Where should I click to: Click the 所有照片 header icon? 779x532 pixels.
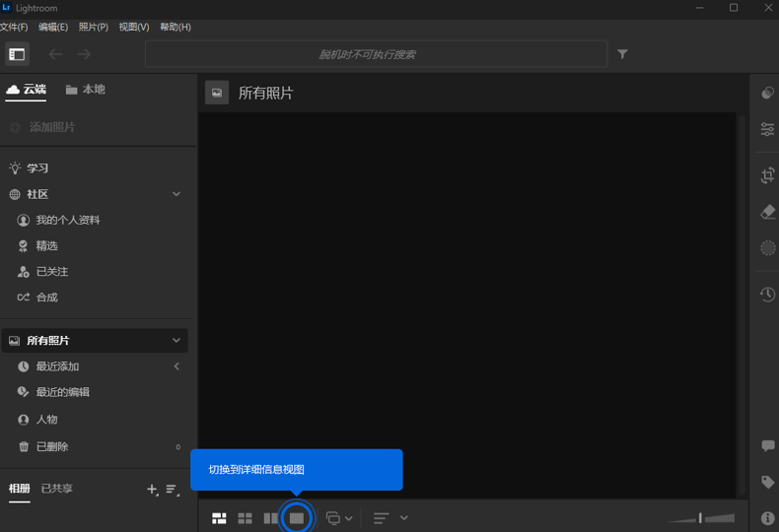217,93
